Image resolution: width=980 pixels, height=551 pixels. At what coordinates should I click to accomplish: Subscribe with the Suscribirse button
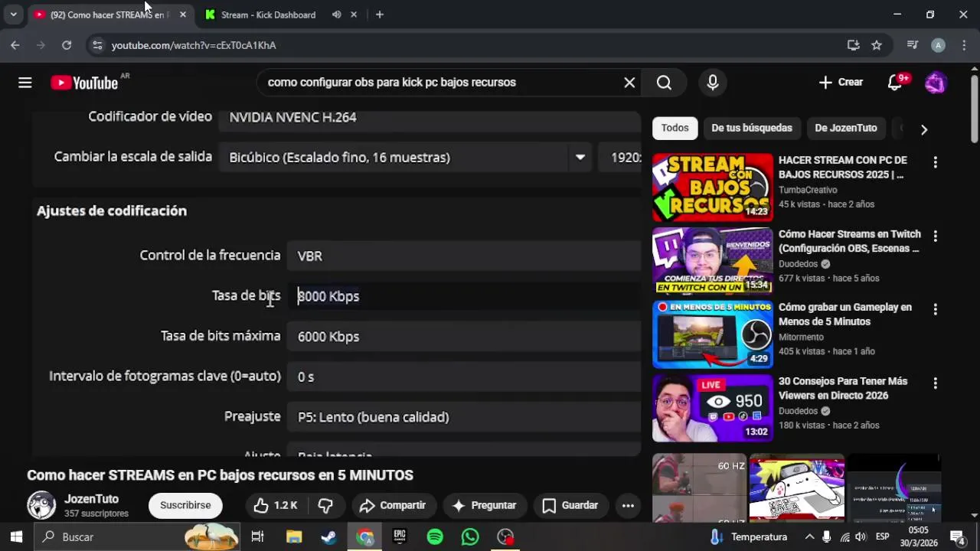(x=185, y=505)
